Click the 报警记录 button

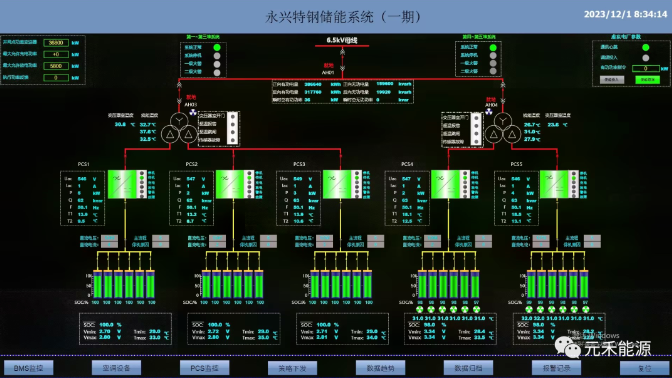pyautogui.click(x=556, y=368)
